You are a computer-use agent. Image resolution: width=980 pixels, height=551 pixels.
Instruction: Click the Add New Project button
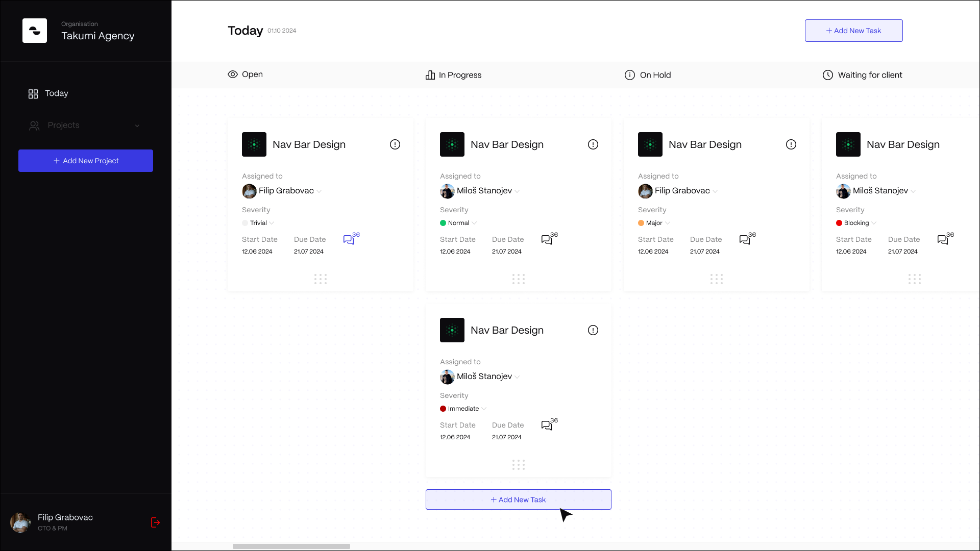[86, 161]
